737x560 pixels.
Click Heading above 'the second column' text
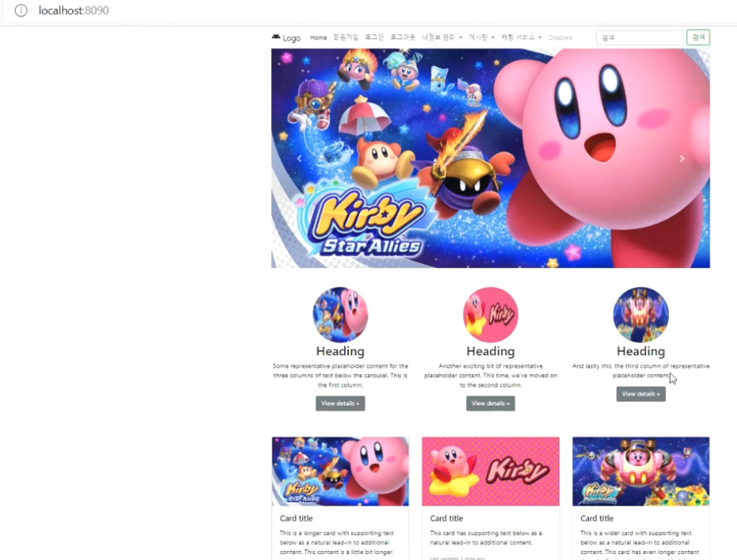tap(491, 351)
